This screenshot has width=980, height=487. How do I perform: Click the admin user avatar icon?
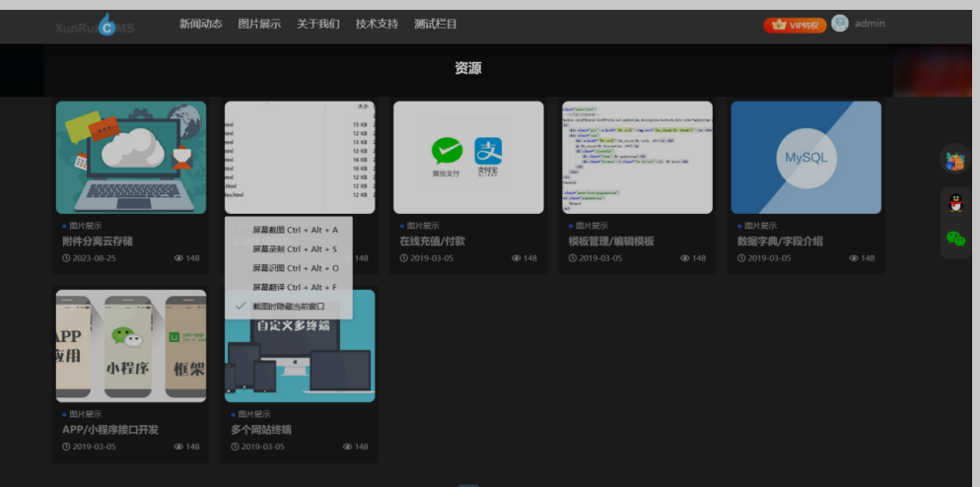(840, 24)
